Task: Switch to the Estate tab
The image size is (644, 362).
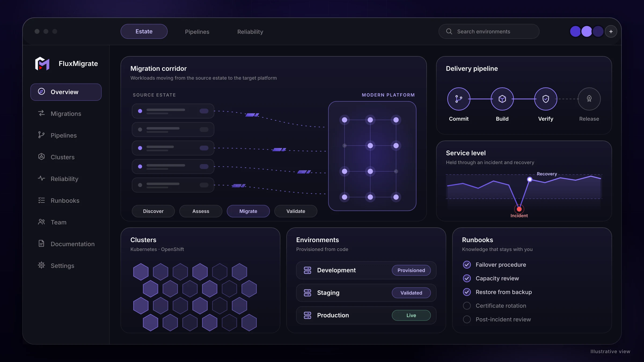Action: (144, 31)
